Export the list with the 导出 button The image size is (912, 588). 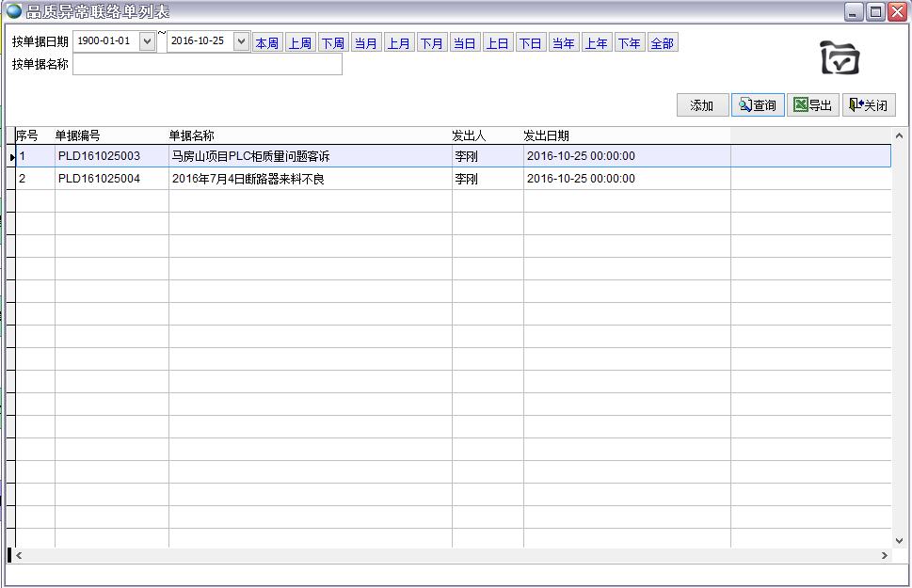tap(812, 105)
